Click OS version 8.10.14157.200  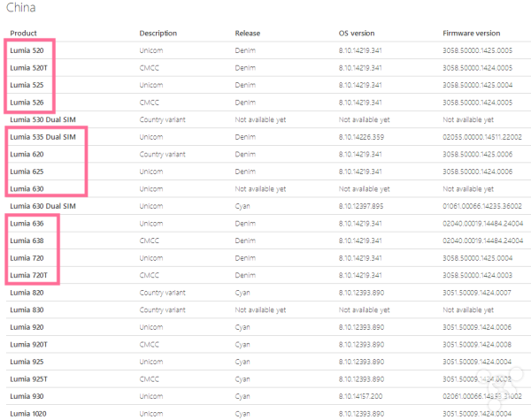click(x=361, y=396)
